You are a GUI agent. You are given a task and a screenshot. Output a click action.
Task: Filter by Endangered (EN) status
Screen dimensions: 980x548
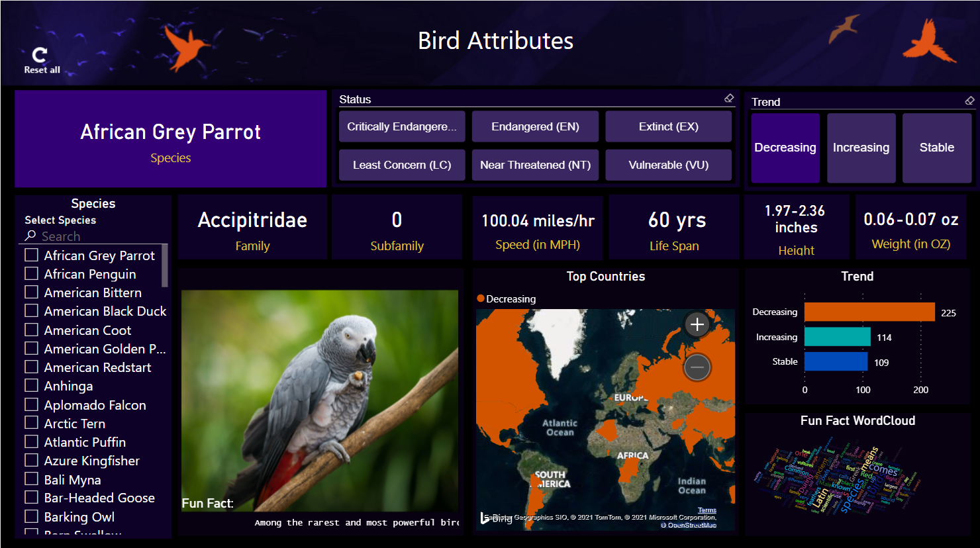click(x=535, y=126)
